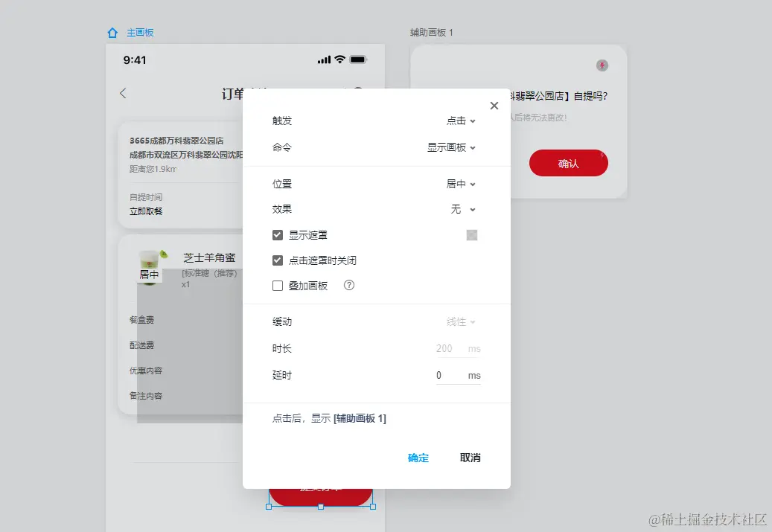Viewport: 772px width, 532px height.
Task: Confirm with the 确定 button
Action: [418, 458]
